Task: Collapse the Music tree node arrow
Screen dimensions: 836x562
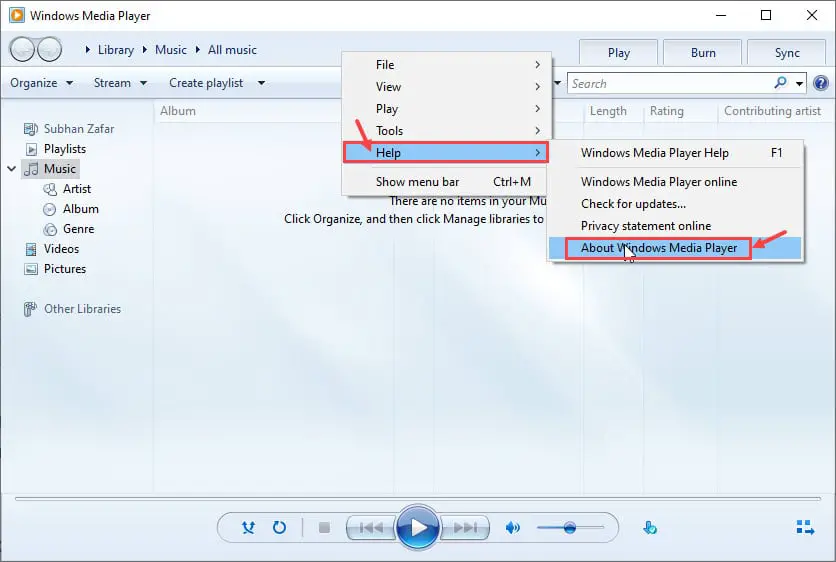Action: (11, 169)
